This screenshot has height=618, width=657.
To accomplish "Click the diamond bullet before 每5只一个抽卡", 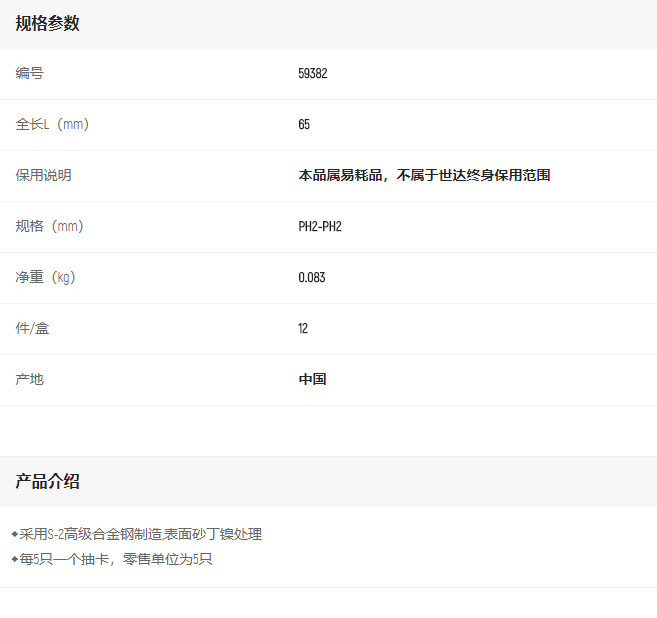I will [x=14, y=559].
